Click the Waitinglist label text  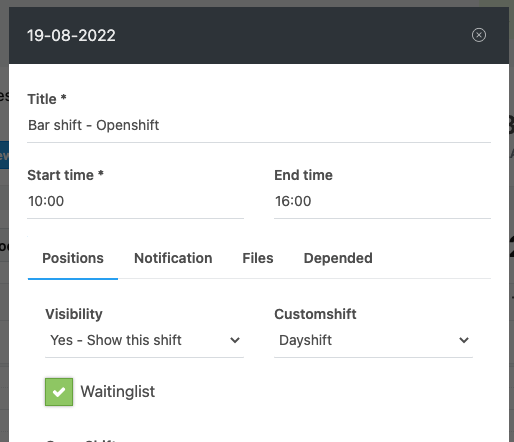118,392
